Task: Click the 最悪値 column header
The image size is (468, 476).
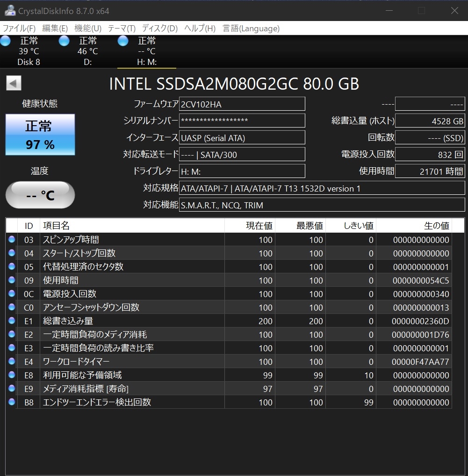Action: tap(300, 226)
